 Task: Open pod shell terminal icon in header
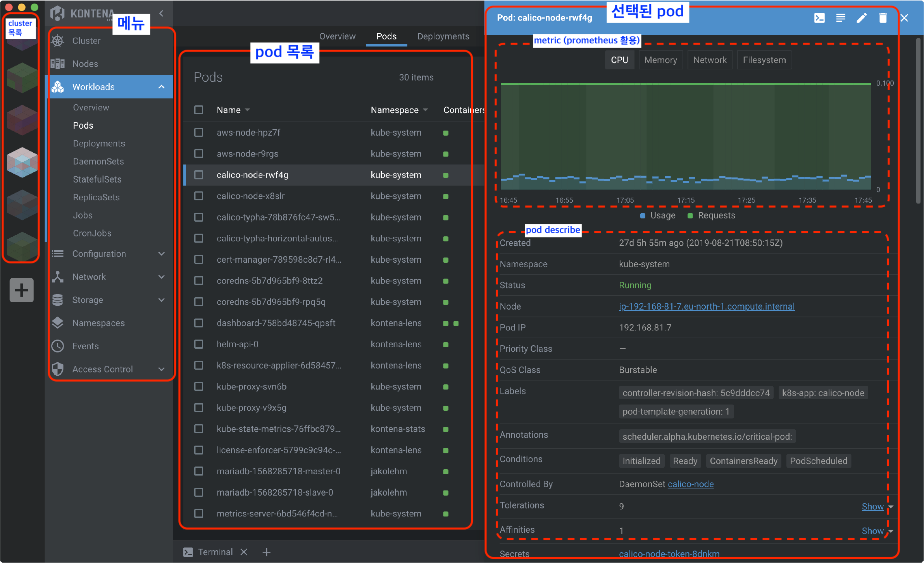click(x=819, y=18)
